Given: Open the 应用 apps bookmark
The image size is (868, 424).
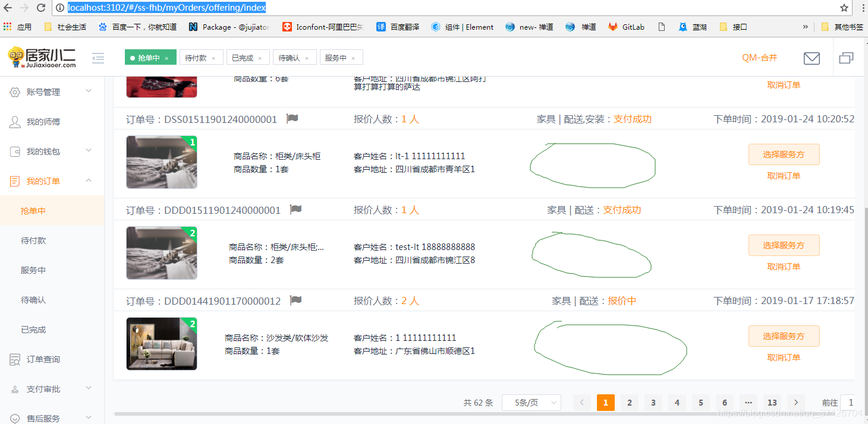Looking at the screenshot, I should pyautogui.click(x=17, y=27).
